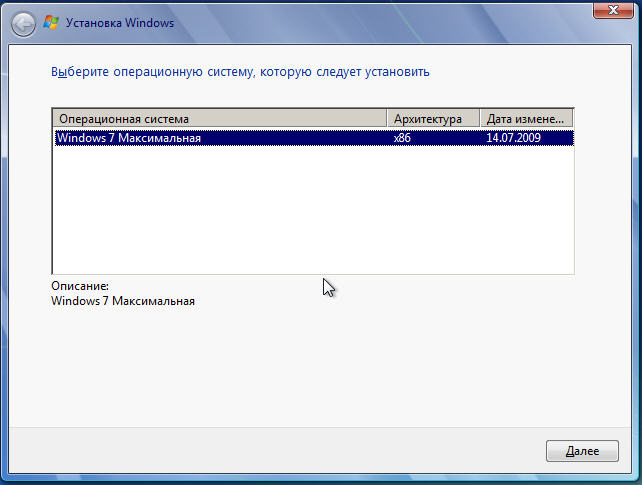Image resolution: width=642 pixels, height=485 pixels.
Task: Sort by Операционная система column header
Action: (220, 119)
